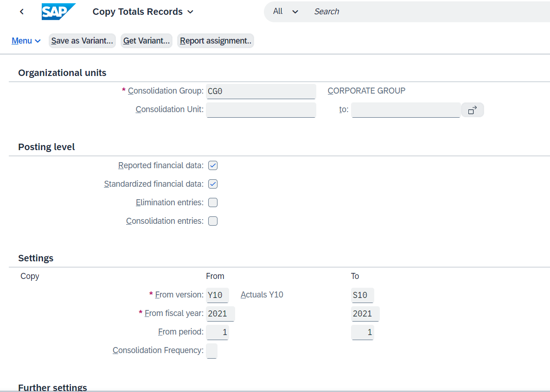Check Elimination entries checkbox

pyautogui.click(x=213, y=202)
